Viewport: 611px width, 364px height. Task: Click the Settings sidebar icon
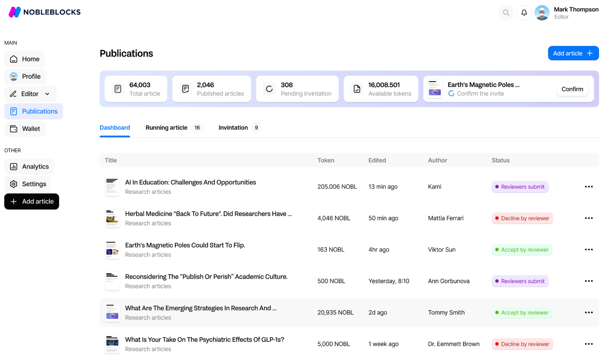click(x=13, y=184)
